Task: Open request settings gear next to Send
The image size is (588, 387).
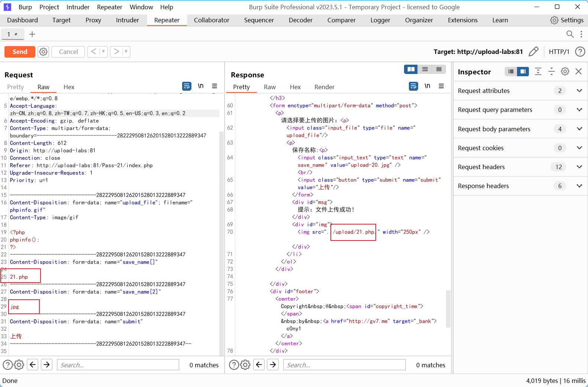Action: click(43, 52)
